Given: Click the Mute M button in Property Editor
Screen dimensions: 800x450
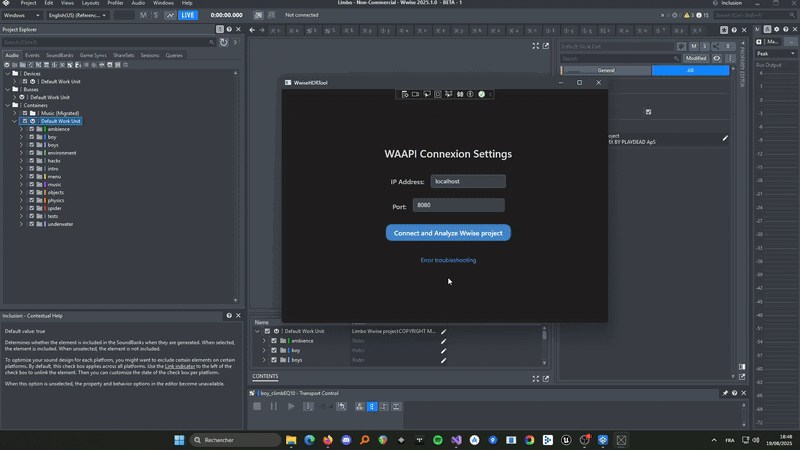Looking at the screenshot, I should (x=693, y=46).
